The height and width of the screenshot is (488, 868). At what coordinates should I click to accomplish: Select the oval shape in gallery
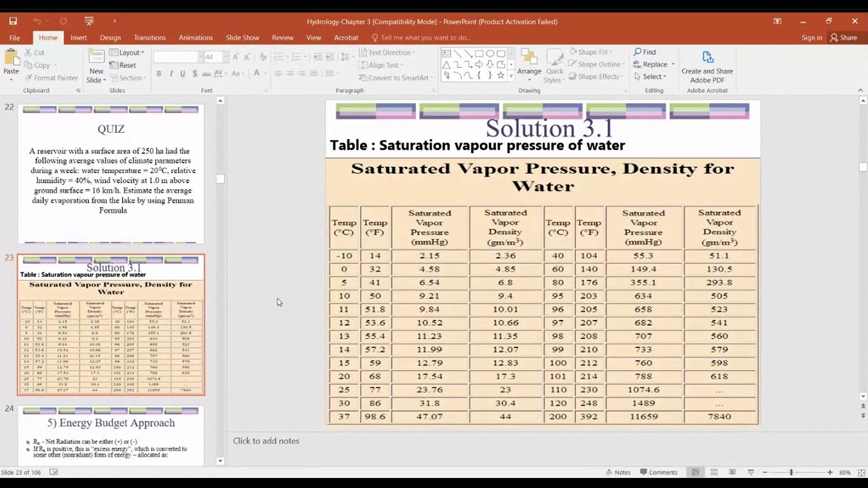coord(490,54)
